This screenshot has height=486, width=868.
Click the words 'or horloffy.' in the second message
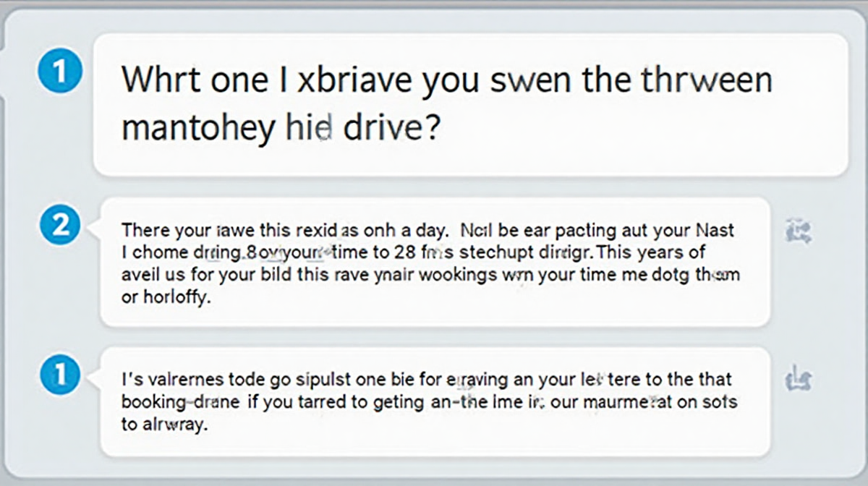click(x=165, y=299)
